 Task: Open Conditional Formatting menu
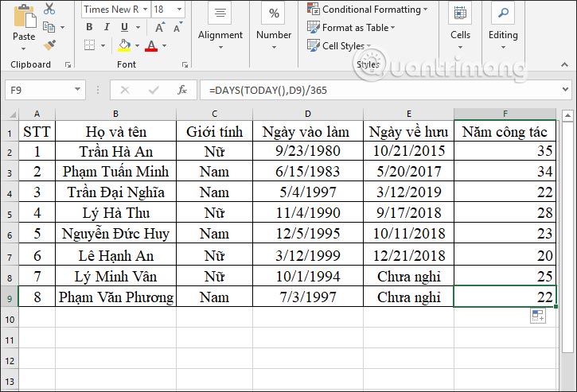367,10
